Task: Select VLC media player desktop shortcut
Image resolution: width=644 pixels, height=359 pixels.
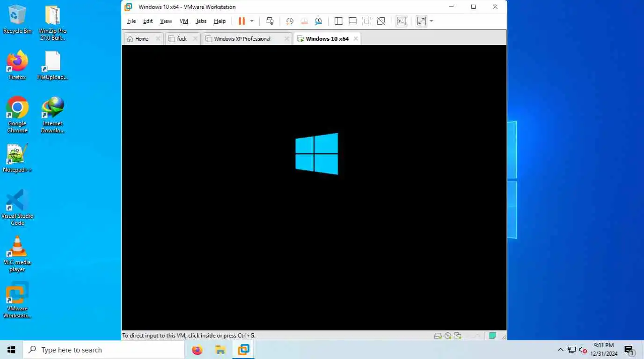Action: tap(17, 254)
